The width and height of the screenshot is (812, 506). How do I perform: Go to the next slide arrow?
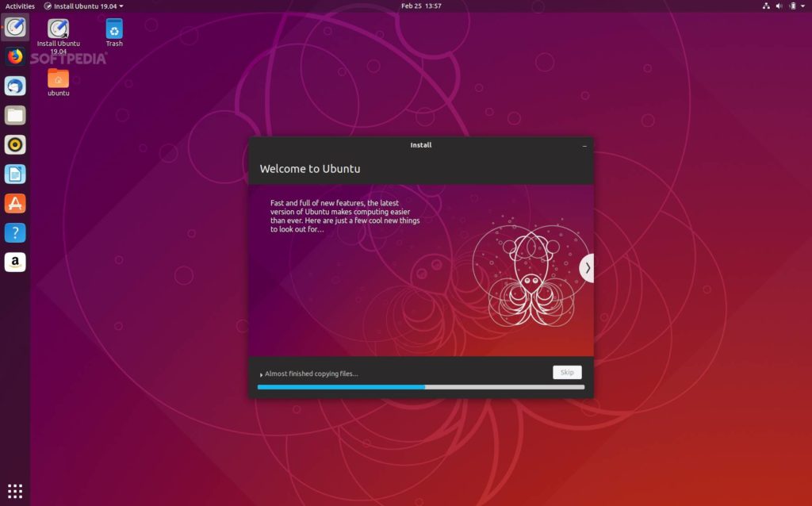pos(587,268)
